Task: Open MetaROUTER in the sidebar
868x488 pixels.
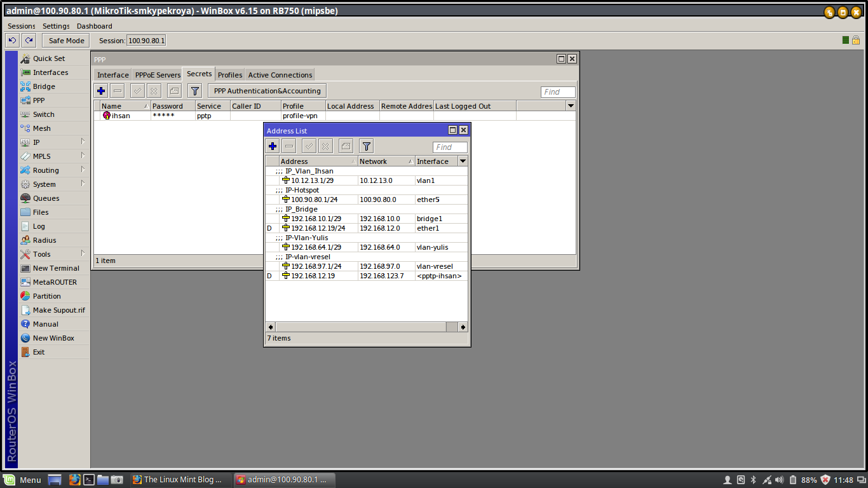Action: [53, 282]
